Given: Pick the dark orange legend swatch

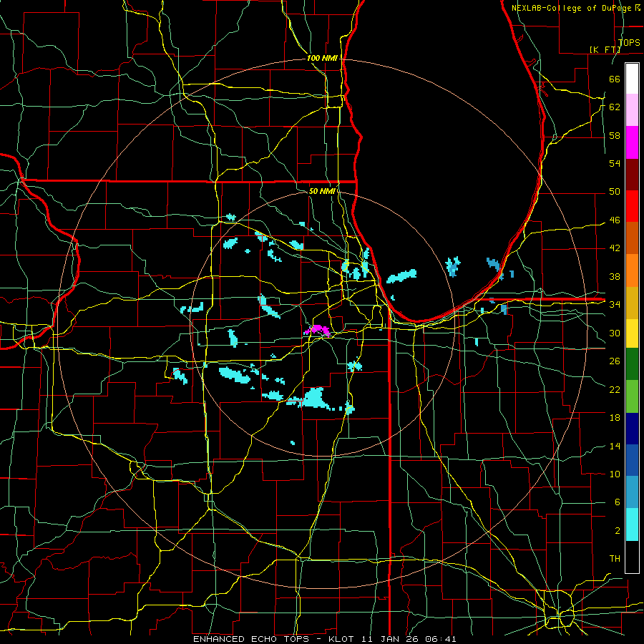Looking at the screenshot, I should (632, 238).
